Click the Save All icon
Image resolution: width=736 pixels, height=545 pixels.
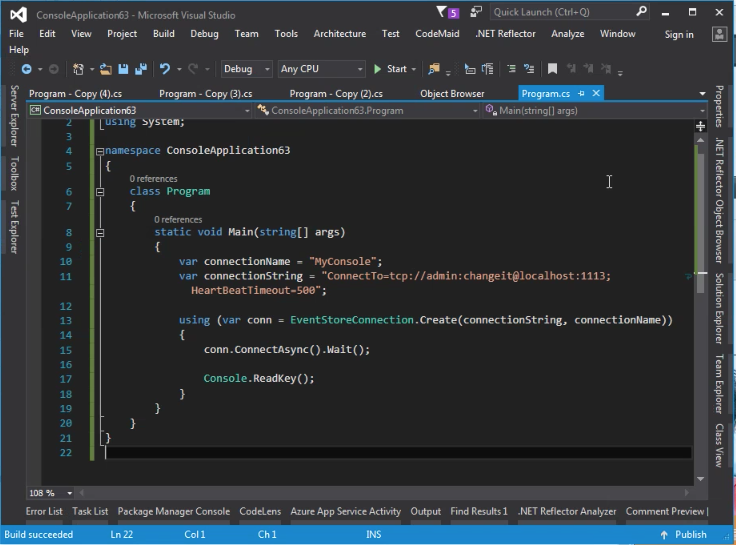[x=141, y=69]
